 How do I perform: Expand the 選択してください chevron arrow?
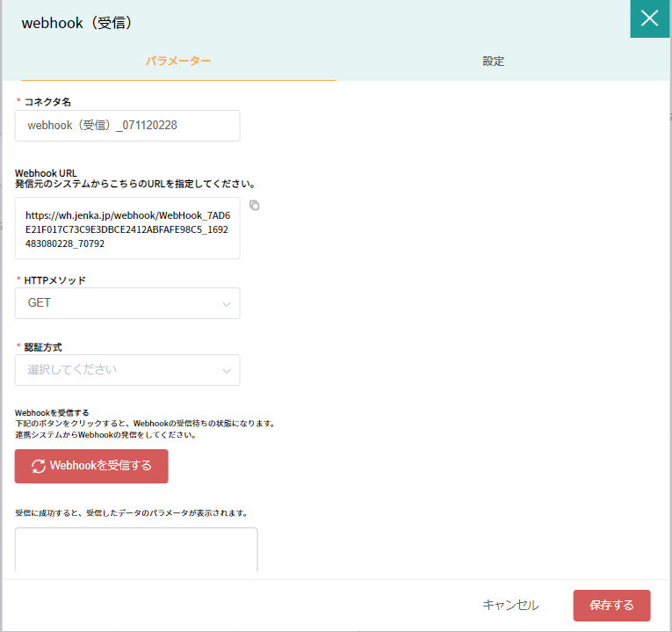click(227, 371)
